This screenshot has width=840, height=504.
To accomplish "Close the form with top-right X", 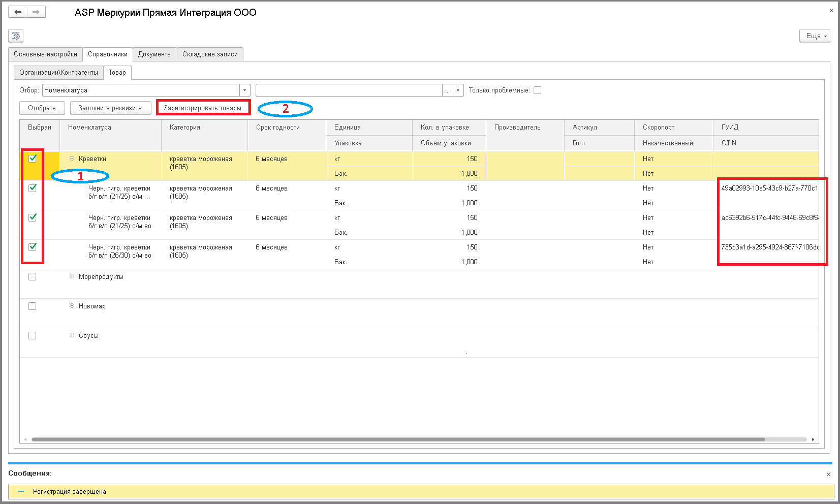I will (x=831, y=10).
